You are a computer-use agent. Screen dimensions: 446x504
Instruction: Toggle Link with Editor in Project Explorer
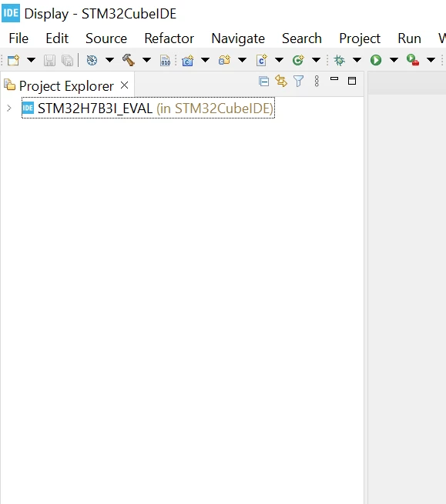[281, 81]
